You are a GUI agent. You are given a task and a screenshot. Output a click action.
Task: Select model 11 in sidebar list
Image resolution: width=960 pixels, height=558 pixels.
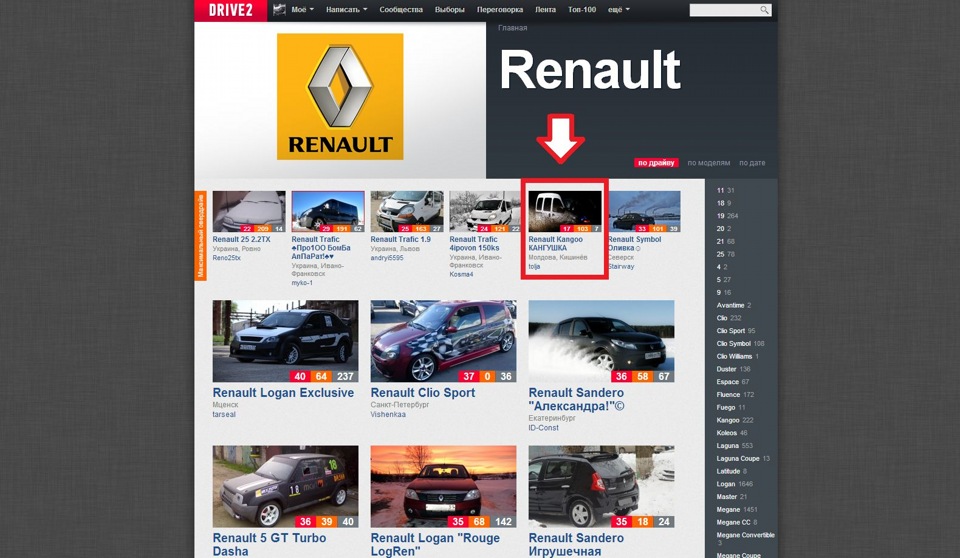[x=720, y=190]
